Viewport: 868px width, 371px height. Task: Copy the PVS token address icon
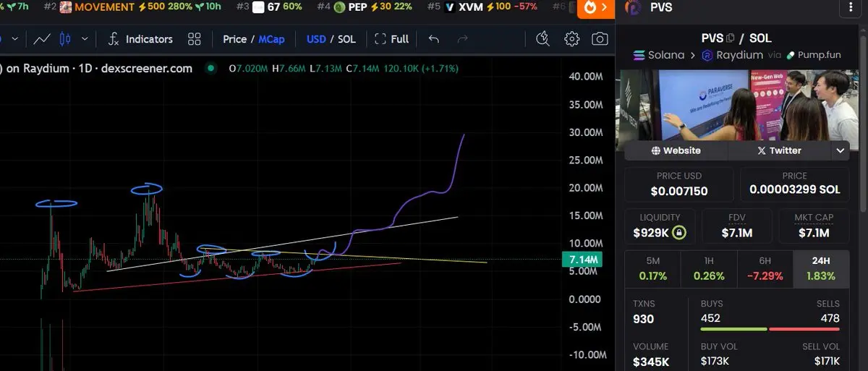[x=731, y=38]
